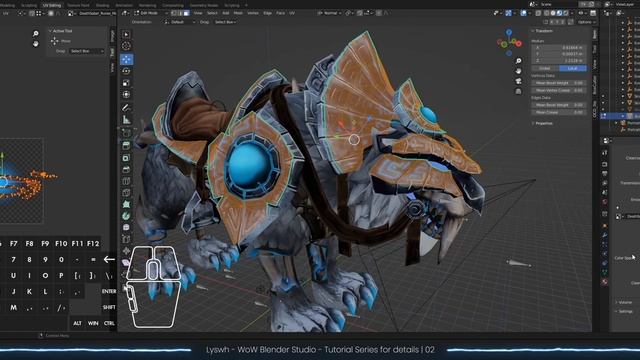This screenshot has height=360, width=640.
Task: Click the Median Z coordinate field
Action: point(559,60)
